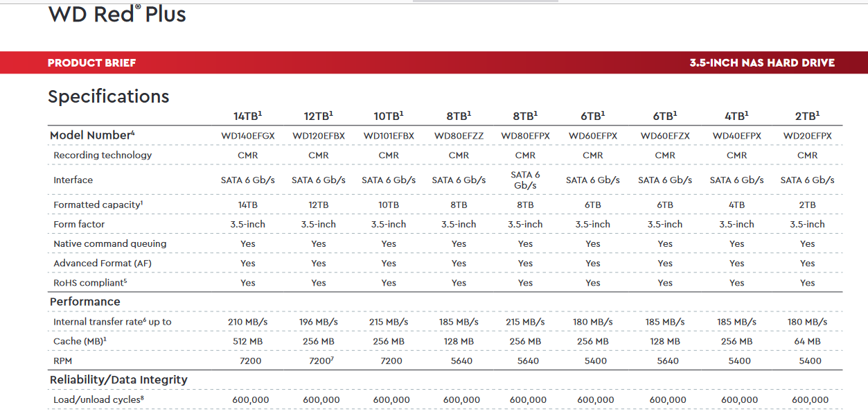Click the Cache (MB) row label
This screenshot has width=868, height=414.
(80, 341)
